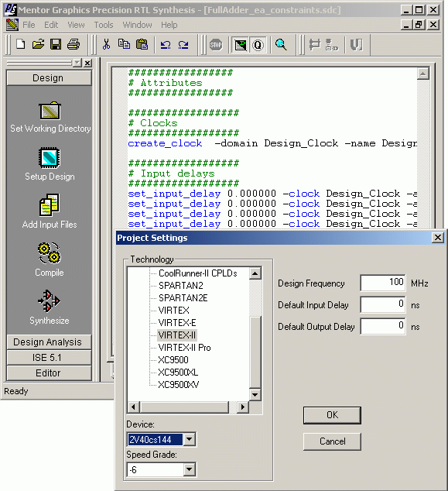The height and width of the screenshot is (491, 448).
Task: Open the ISE 5.1 pane
Action: pos(49,357)
